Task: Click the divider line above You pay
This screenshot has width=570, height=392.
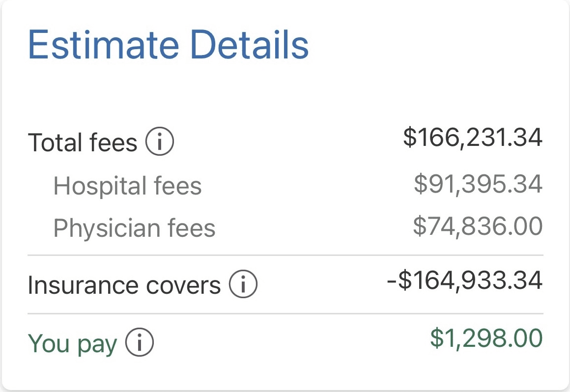Action: click(285, 313)
